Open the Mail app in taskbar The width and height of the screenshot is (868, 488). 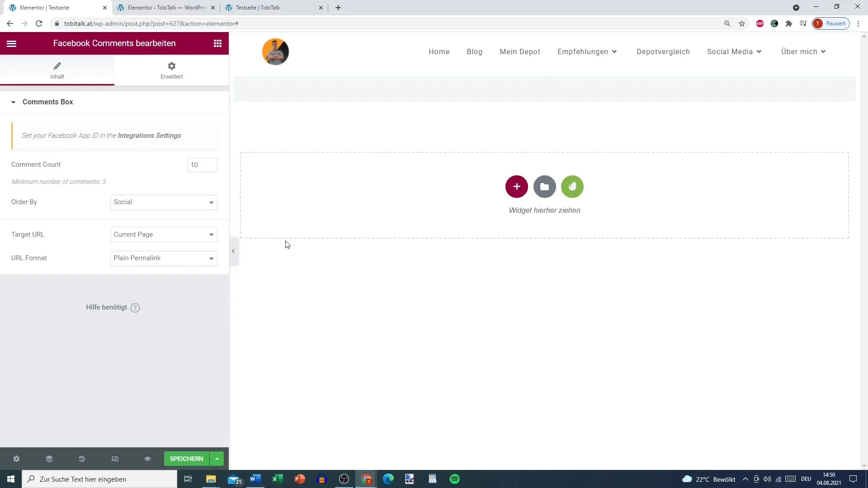234,479
